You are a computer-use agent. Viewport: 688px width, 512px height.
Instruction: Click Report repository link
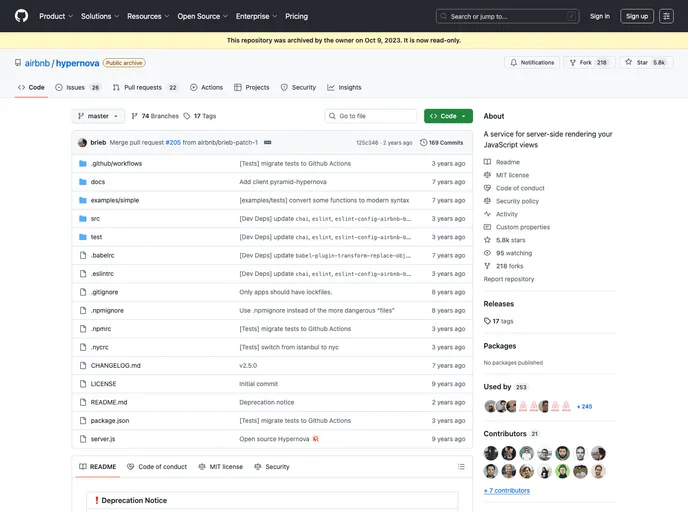tap(509, 279)
